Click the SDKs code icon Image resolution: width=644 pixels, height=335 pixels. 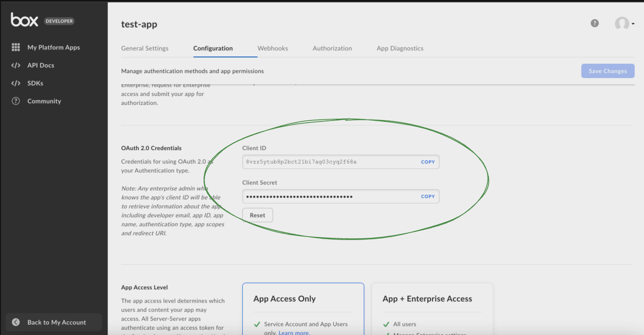tap(16, 83)
